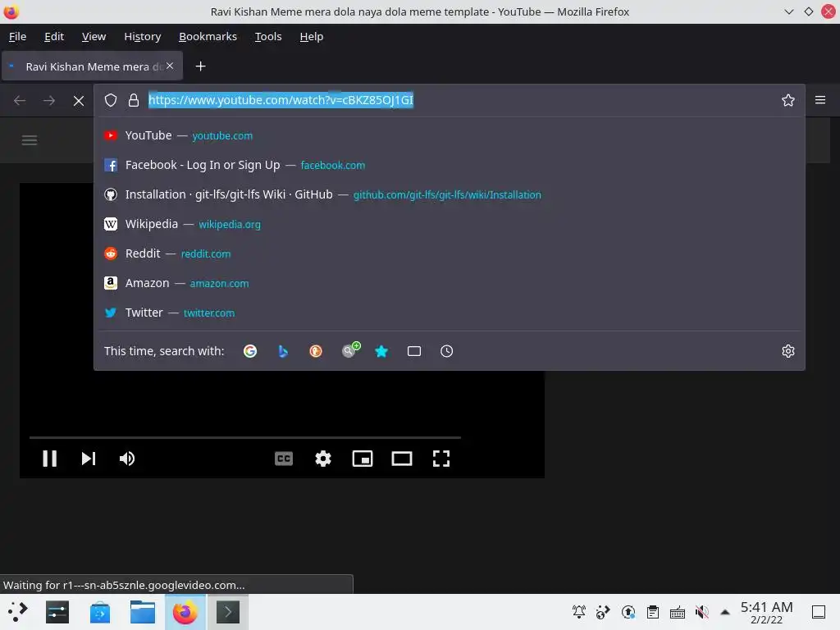
Task: Bookmark this page with the star
Action: click(788, 100)
